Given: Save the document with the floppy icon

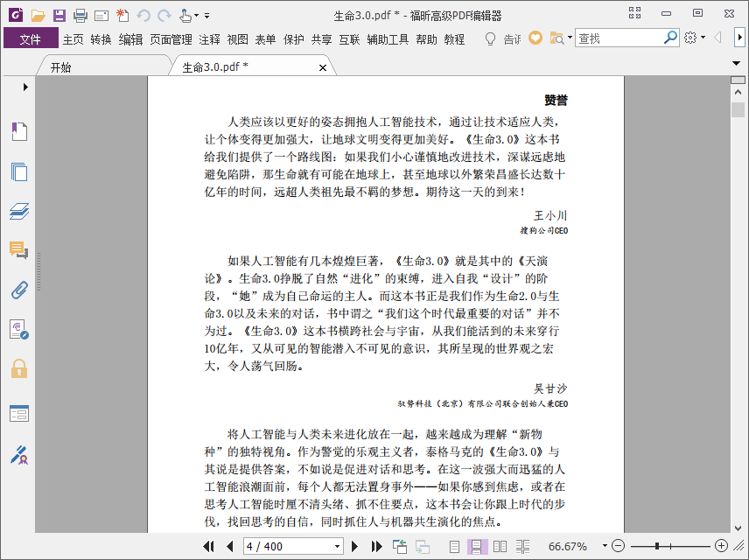Looking at the screenshot, I should [x=59, y=16].
